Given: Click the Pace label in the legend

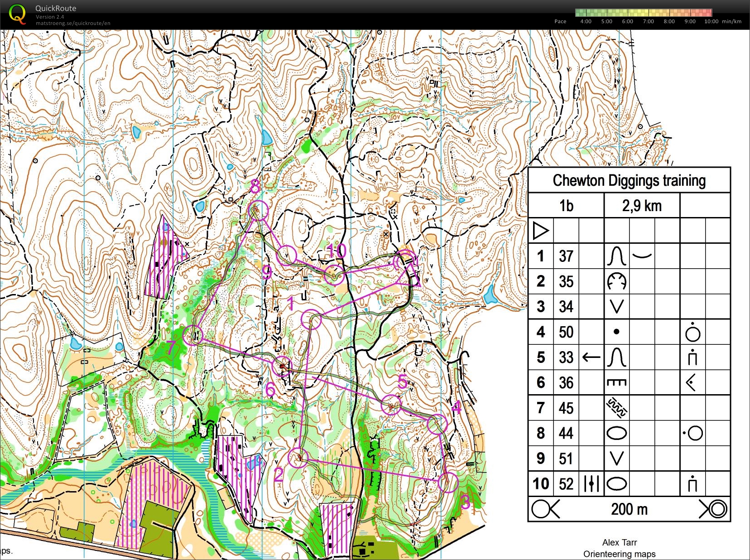Looking at the screenshot, I should [x=560, y=21].
